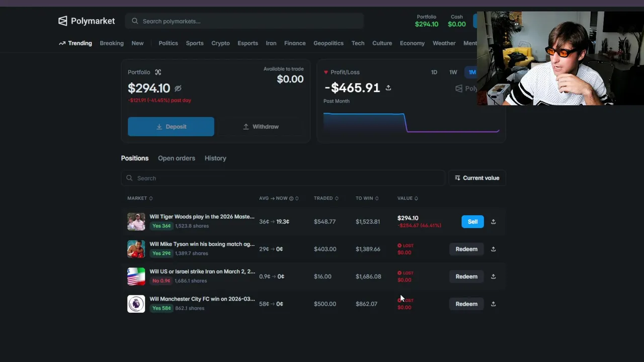Click the header Cash $0.00 balance
Screen dimensions: 644x362
457,21
